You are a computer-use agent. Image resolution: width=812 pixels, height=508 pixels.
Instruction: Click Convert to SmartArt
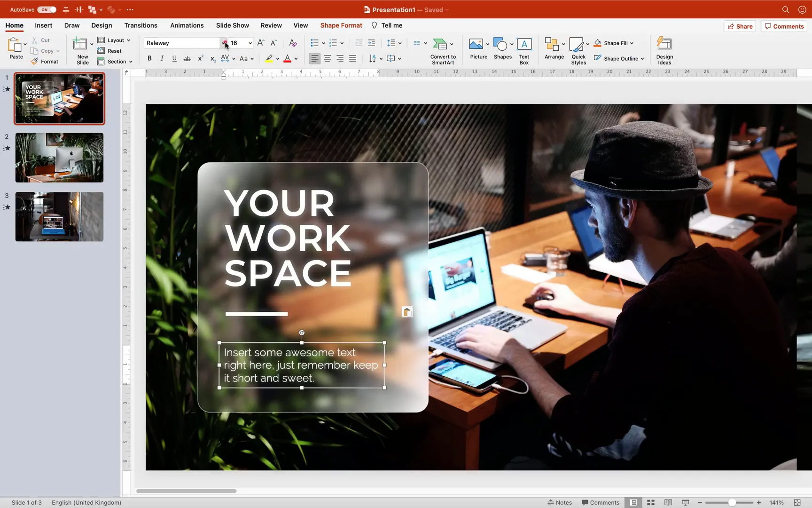tap(442, 49)
